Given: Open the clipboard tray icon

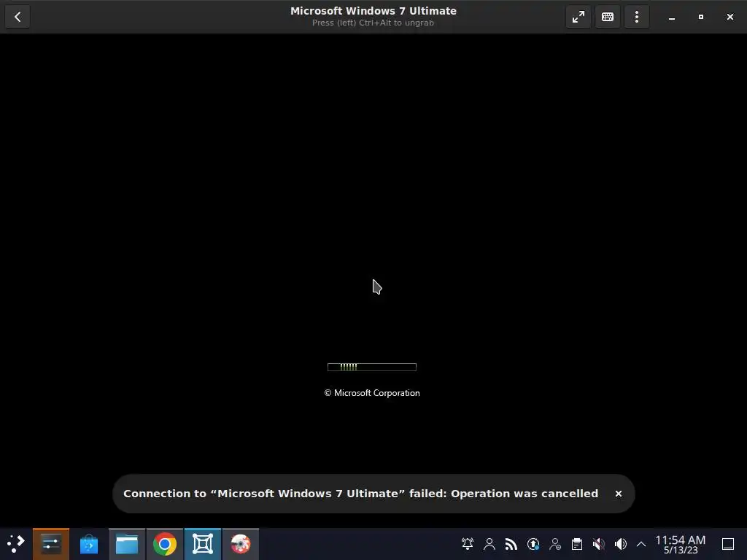Looking at the screenshot, I should point(577,544).
